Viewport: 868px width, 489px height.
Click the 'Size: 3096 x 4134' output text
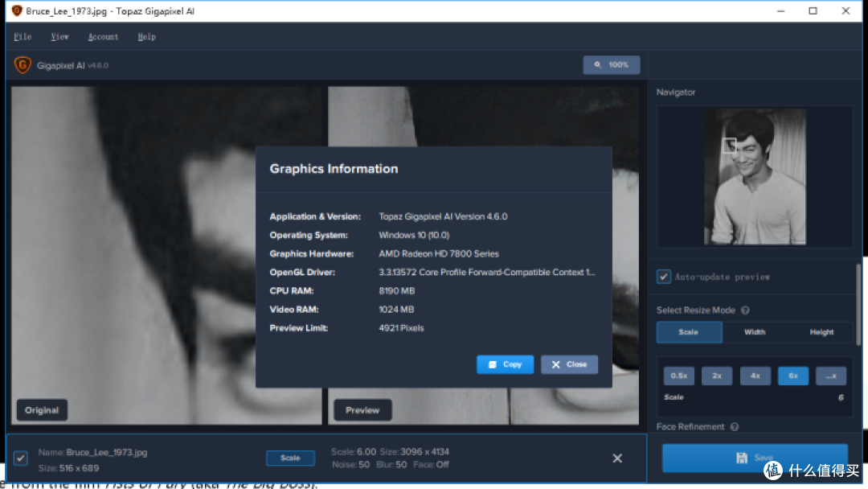[415, 452]
